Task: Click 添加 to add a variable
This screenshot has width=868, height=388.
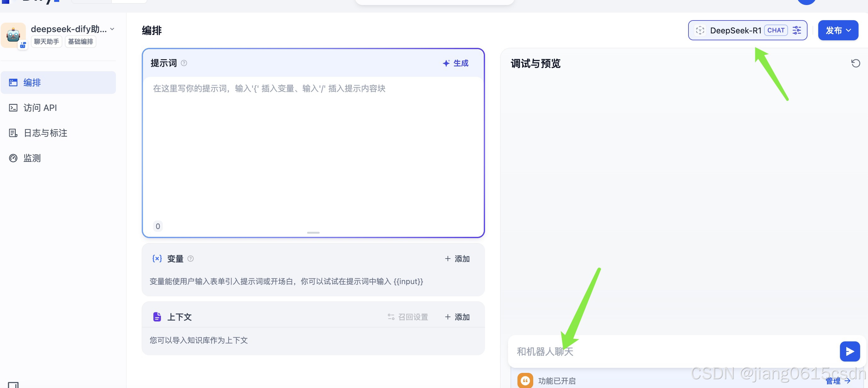Action: click(x=457, y=258)
